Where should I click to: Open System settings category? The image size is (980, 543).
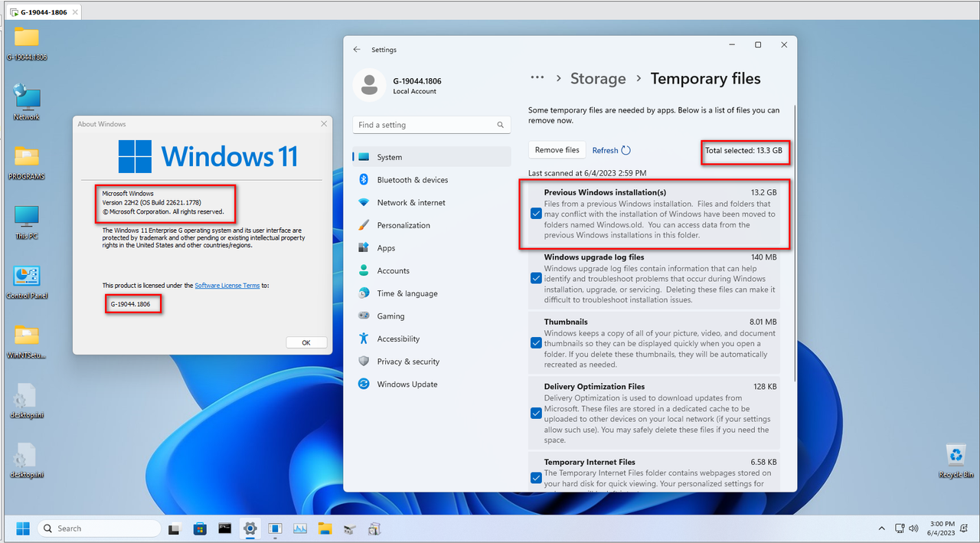(x=432, y=157)
